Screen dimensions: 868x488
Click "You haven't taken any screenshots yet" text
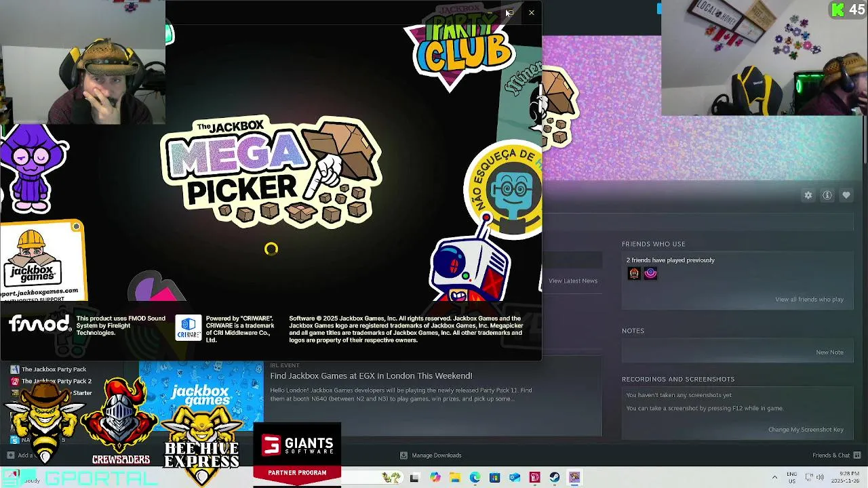(x=679, y=395)
